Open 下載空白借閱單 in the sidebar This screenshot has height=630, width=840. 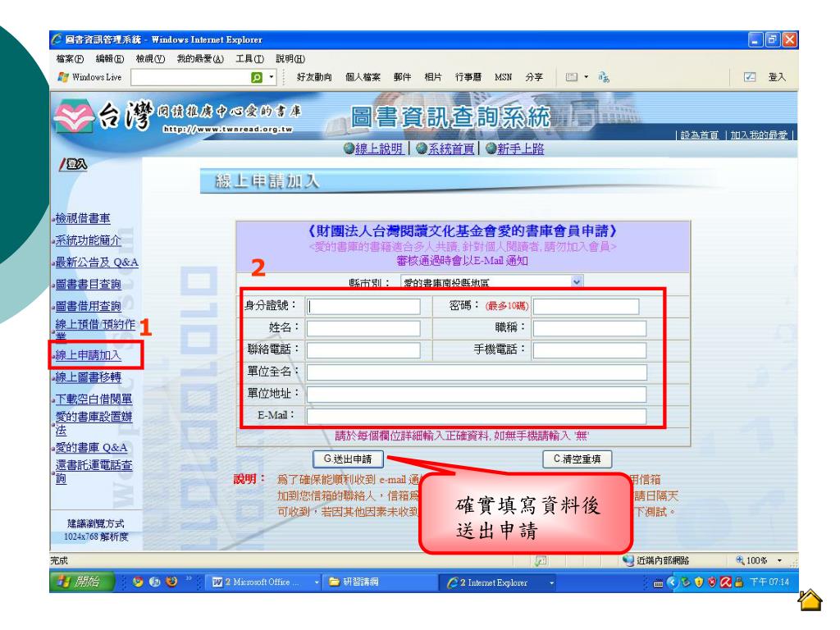point(94,399)
